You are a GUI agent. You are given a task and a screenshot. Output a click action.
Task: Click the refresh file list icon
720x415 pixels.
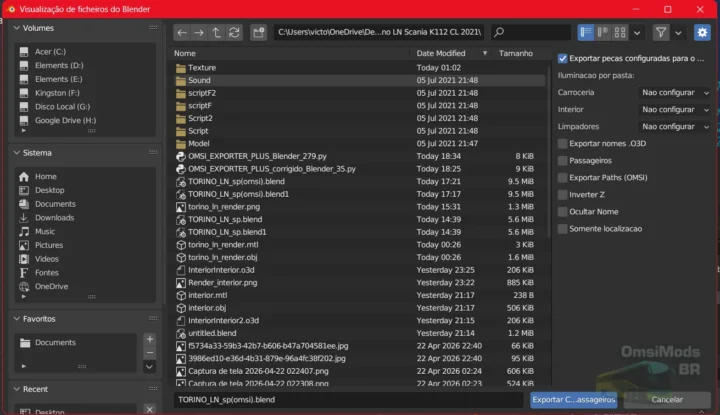click(x=234, y=33)
